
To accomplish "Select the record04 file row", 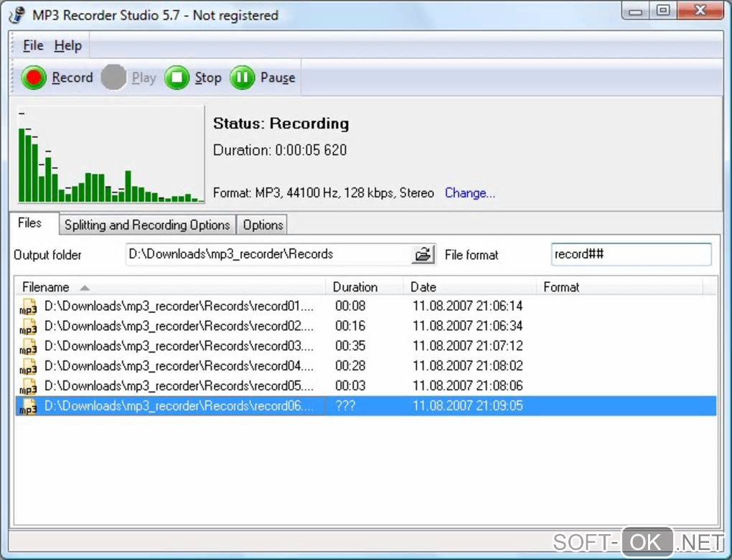I will click(366, 367).
